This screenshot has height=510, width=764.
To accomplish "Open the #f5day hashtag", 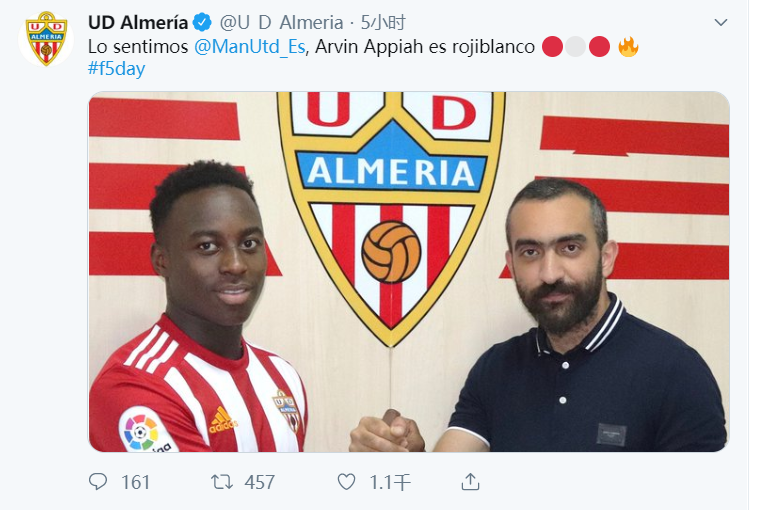I will (116, 69).
